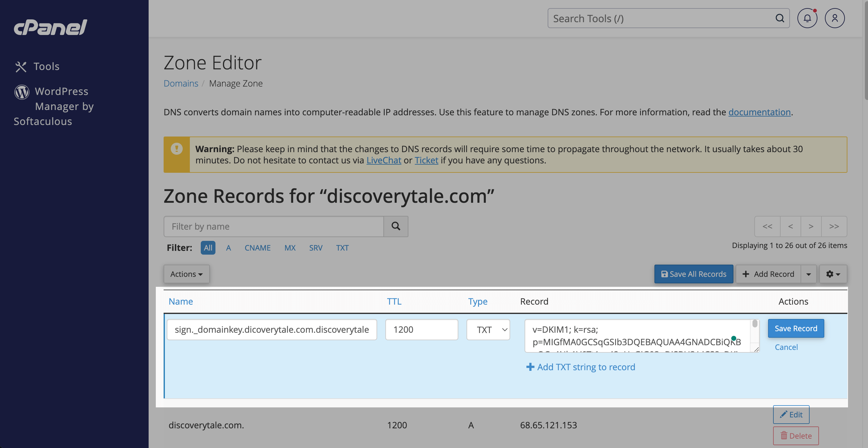Click the TTL input field
This screenshot has width=868, height=448.
coord(421,330)
